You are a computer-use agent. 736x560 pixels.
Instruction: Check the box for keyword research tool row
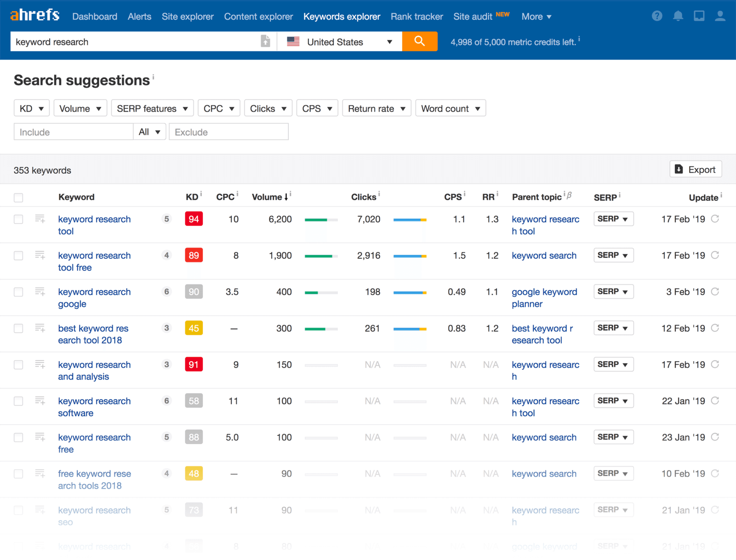tap(18, 219)
